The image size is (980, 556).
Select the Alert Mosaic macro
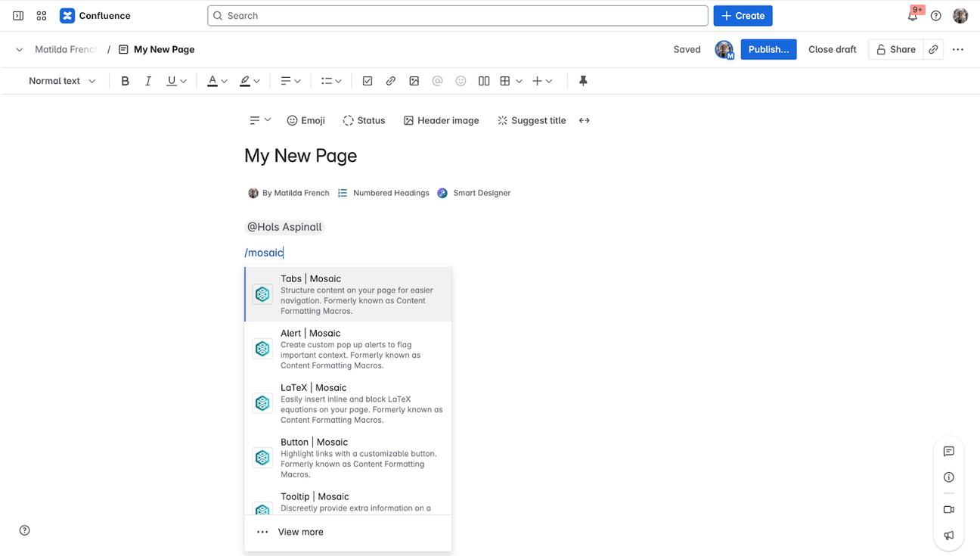(348, 348)
